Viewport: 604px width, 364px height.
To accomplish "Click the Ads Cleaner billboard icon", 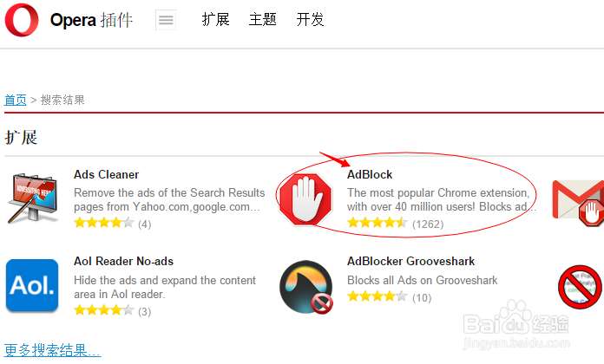I will (33, 198).
